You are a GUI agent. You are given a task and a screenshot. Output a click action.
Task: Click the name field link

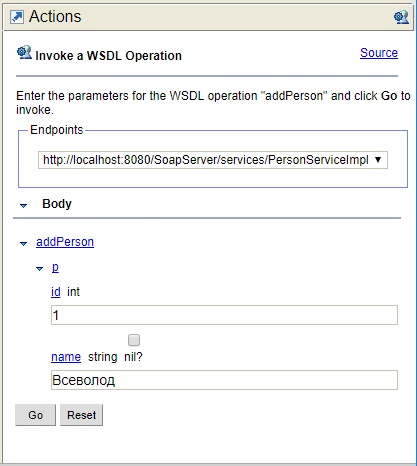point(66,357)
